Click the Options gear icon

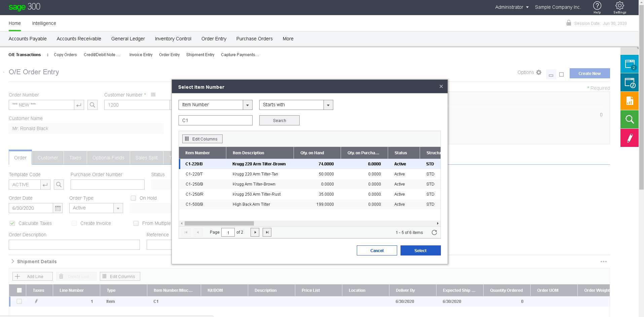539,72
